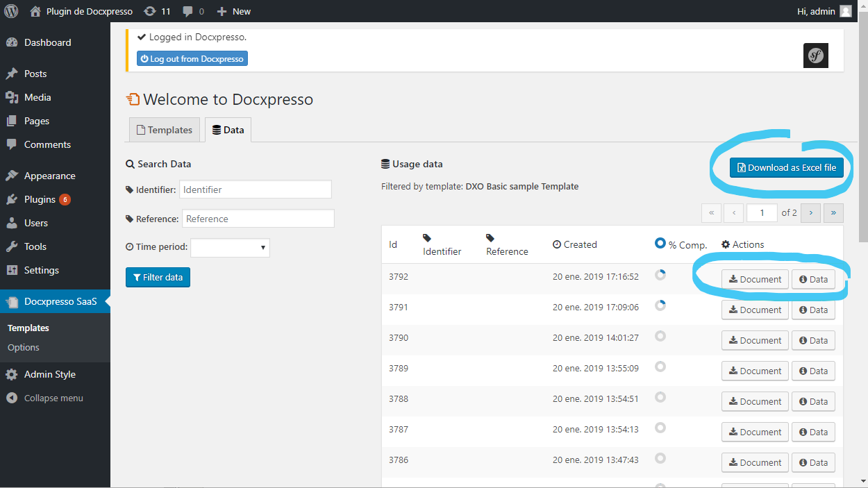
Task: Click the Identifier column header
Action: (x=442, y=245)
